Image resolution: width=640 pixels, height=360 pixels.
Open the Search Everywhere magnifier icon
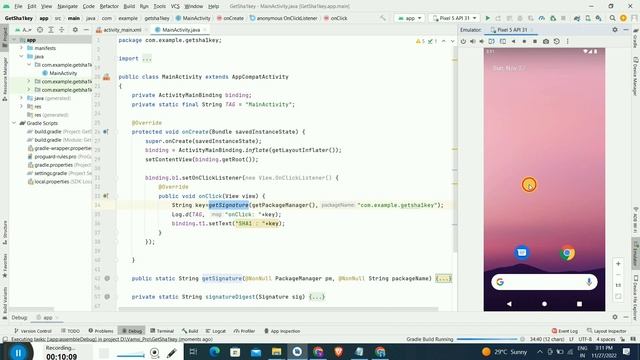coord(612,18)
